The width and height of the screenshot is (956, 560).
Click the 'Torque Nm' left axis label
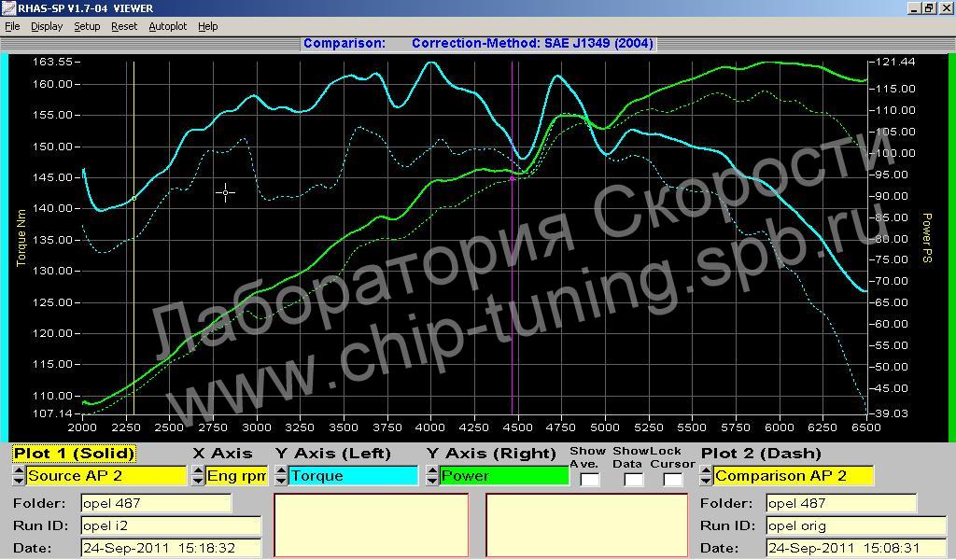[21, 238]
